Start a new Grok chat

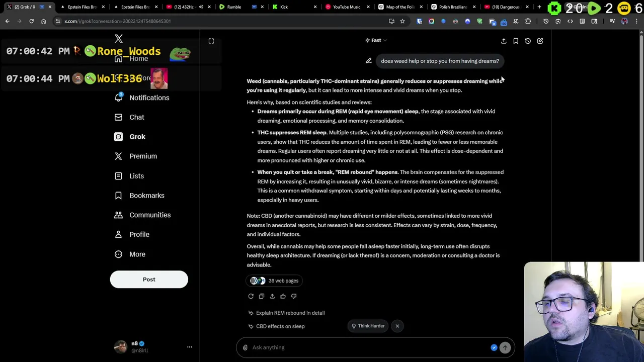[x=540, y=41]
